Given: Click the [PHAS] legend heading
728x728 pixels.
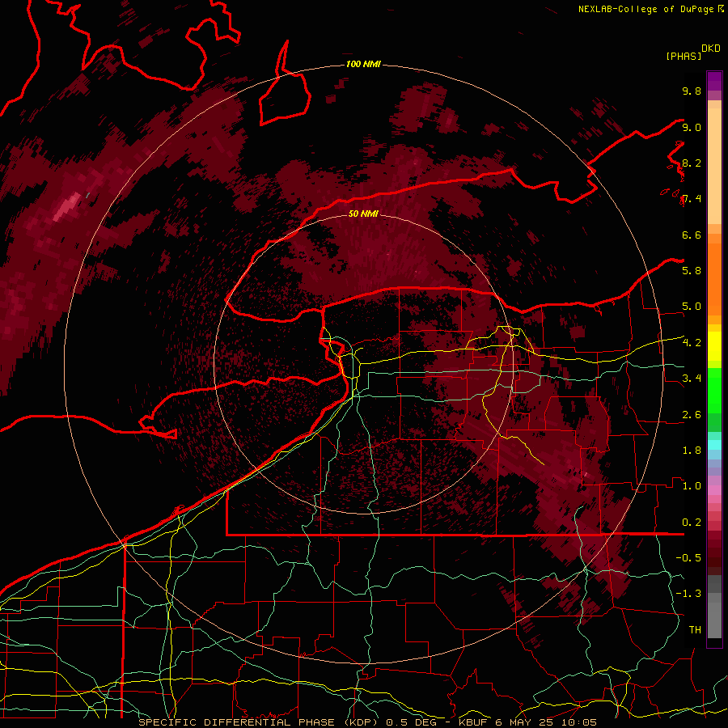Looking at the screenshot, I should [x=684, y=56].
